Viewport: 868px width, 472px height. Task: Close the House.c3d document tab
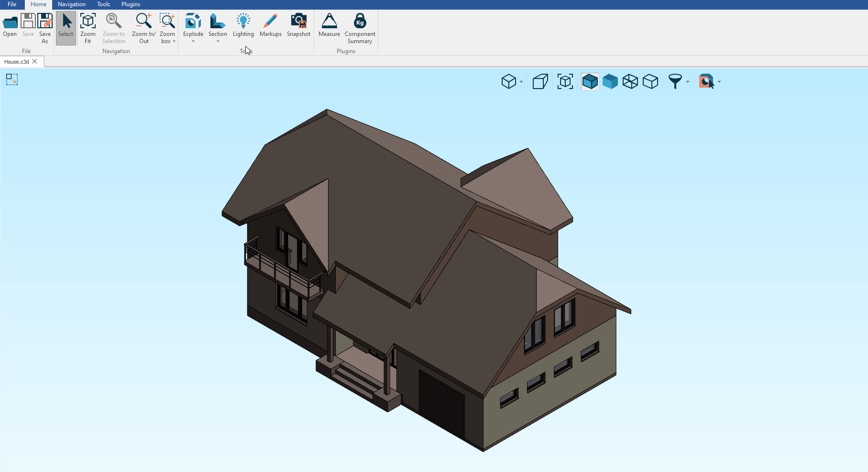coord(34,62)
